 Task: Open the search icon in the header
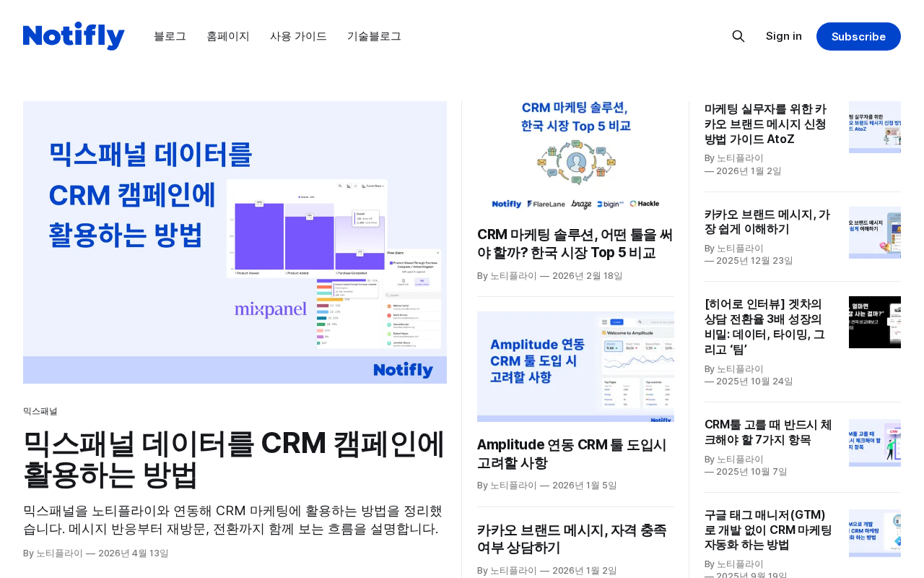[x=738, y=36]
